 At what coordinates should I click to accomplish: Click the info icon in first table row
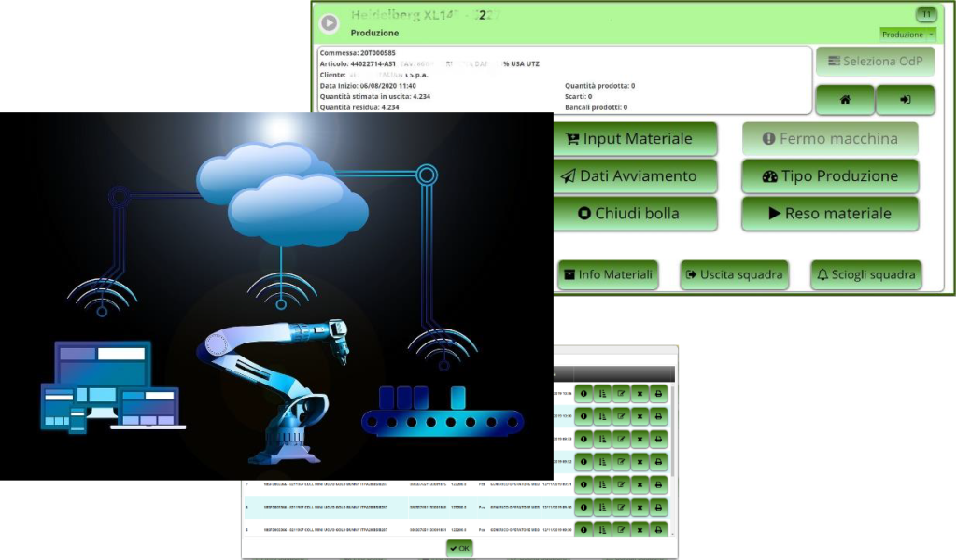pos(583,394)
